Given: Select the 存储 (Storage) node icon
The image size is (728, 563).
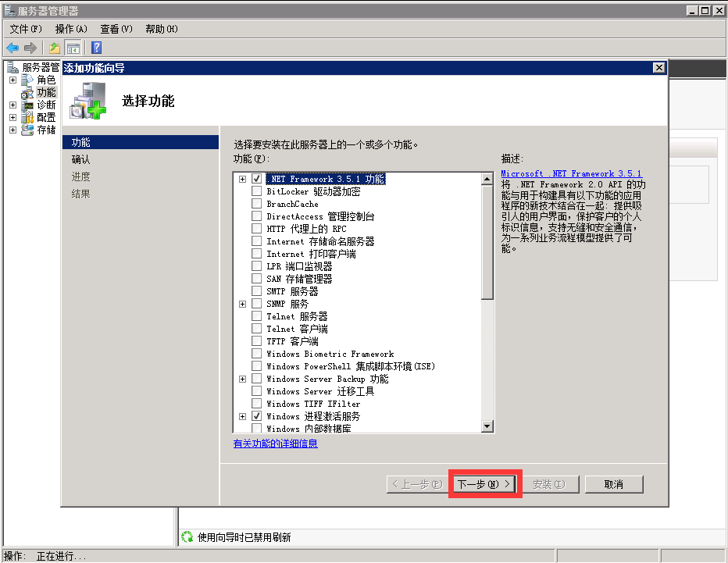Looking at the screenshot, I should coord(28,130).
